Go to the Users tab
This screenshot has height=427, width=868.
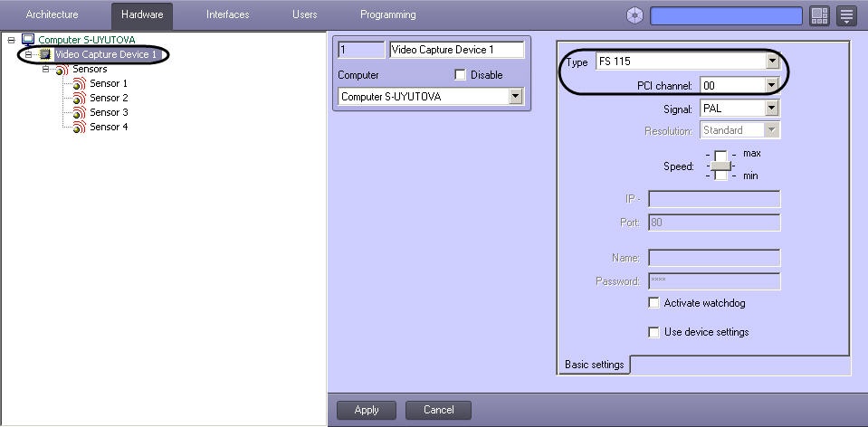click(x=304, y=15)
